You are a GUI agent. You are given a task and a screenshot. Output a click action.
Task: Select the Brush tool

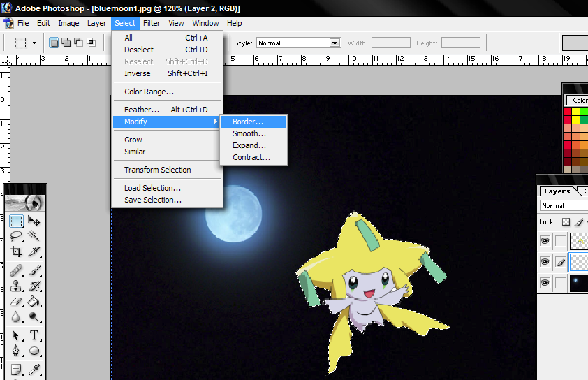34,270
